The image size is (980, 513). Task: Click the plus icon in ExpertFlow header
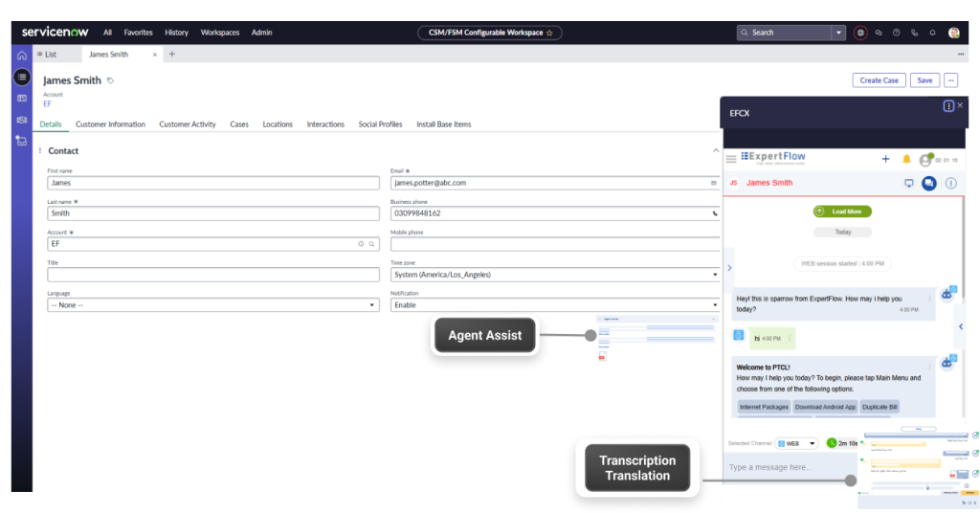(x=885, y=159)
